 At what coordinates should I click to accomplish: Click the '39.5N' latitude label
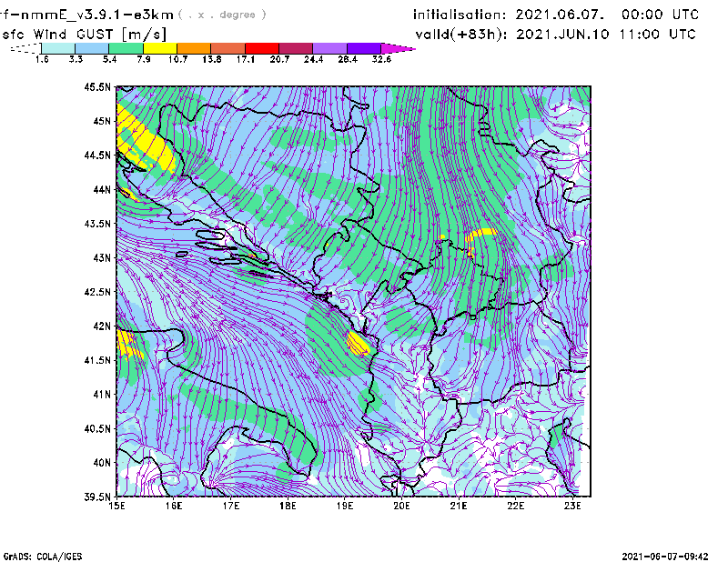coord(97,497)
